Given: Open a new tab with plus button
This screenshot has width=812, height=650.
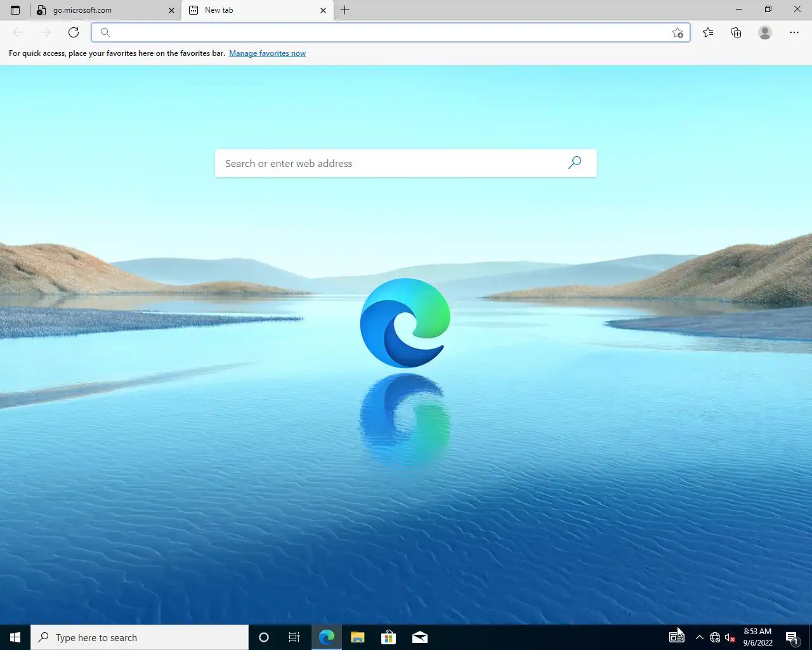Looking at the screenshot, I should [345, 10].
